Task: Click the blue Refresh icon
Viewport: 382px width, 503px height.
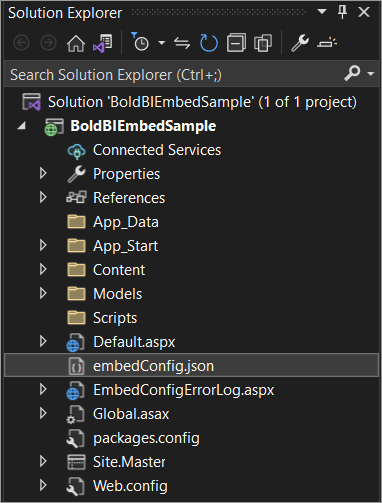Action: [209, 43]
